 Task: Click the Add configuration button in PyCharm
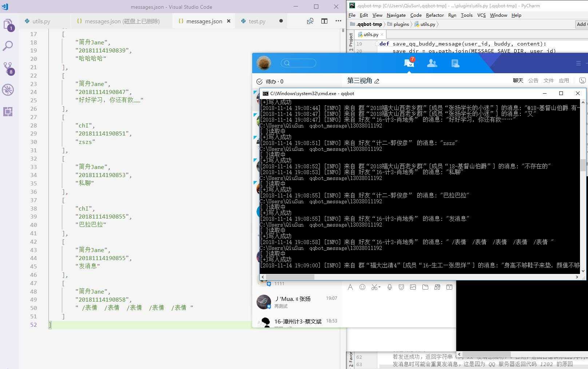pos(581,24)
